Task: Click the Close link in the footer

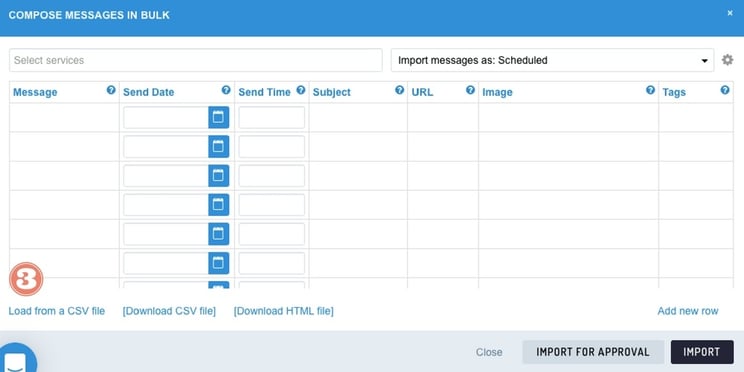Action: [x=489, y=352]
